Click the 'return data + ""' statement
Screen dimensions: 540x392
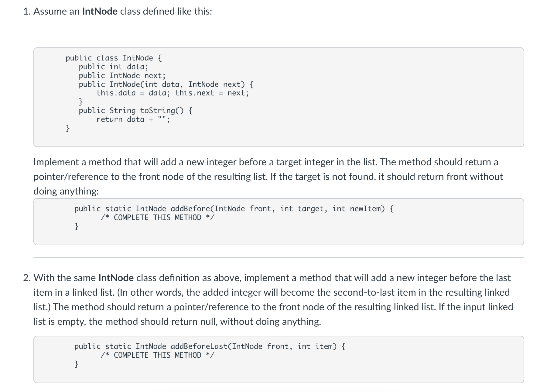click(133, 119)
